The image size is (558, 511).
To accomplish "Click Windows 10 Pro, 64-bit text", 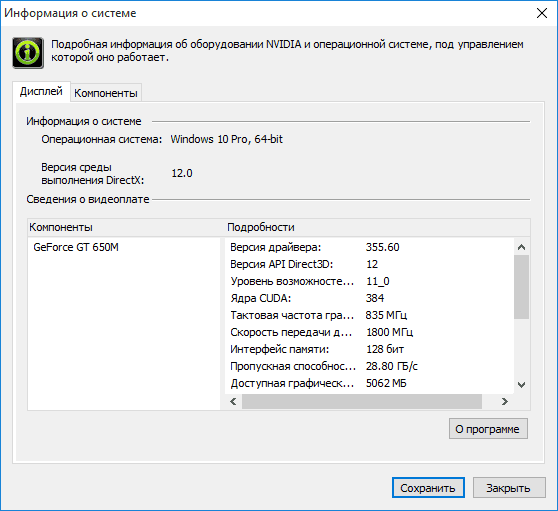I will pos(226,139).
